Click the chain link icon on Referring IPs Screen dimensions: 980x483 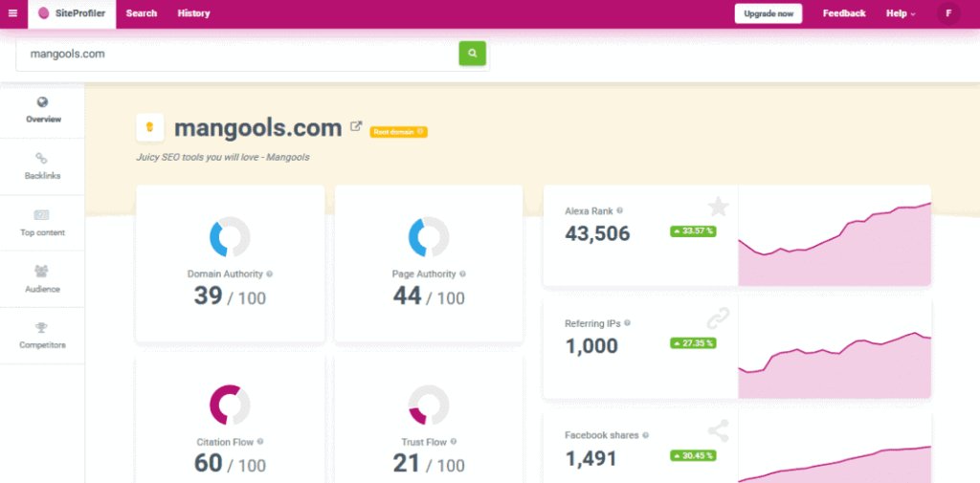[718, 318]
